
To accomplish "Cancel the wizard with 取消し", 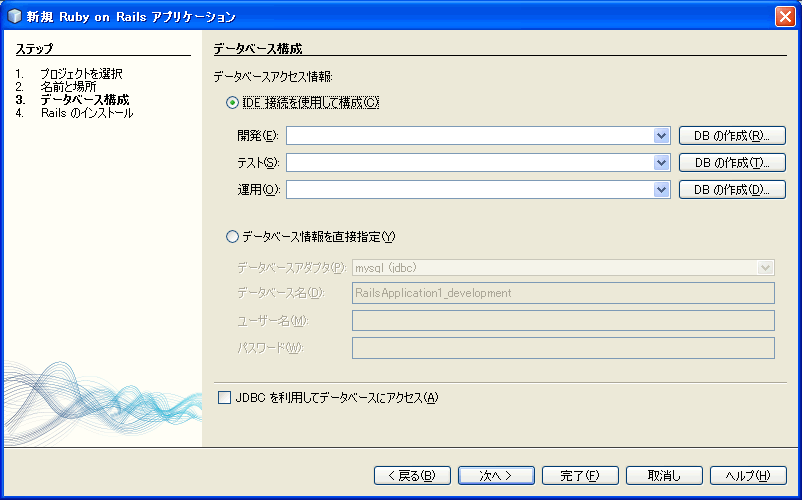I will pyautogui.click(x=664, y=475).
